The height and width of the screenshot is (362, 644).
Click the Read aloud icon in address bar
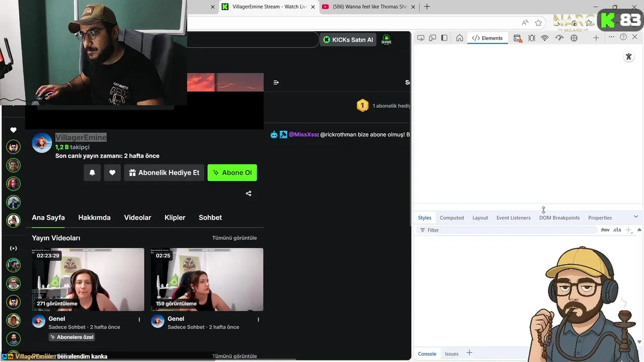[525, 23]
